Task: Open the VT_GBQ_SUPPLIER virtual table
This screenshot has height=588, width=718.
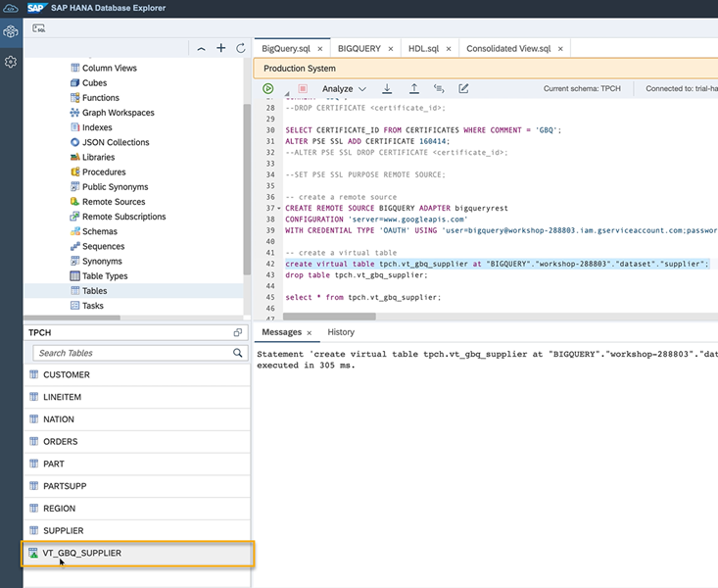Action: [x=137, y=553]
